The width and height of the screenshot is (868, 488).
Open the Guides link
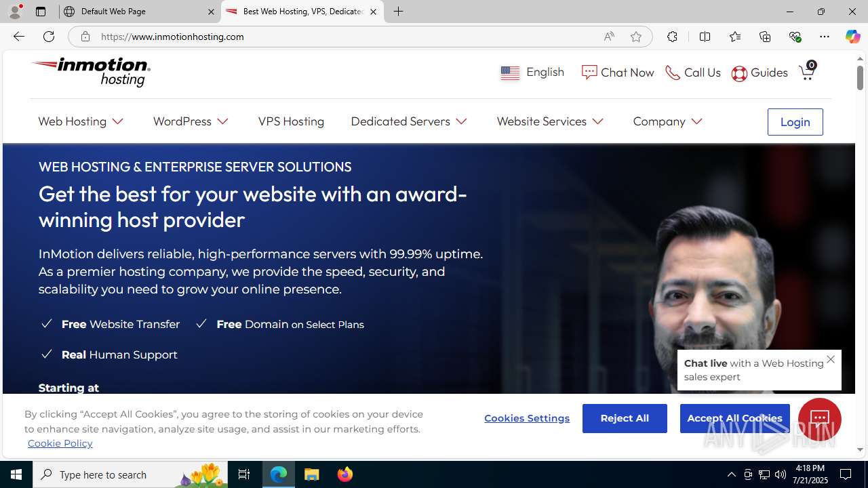[759, 73]
